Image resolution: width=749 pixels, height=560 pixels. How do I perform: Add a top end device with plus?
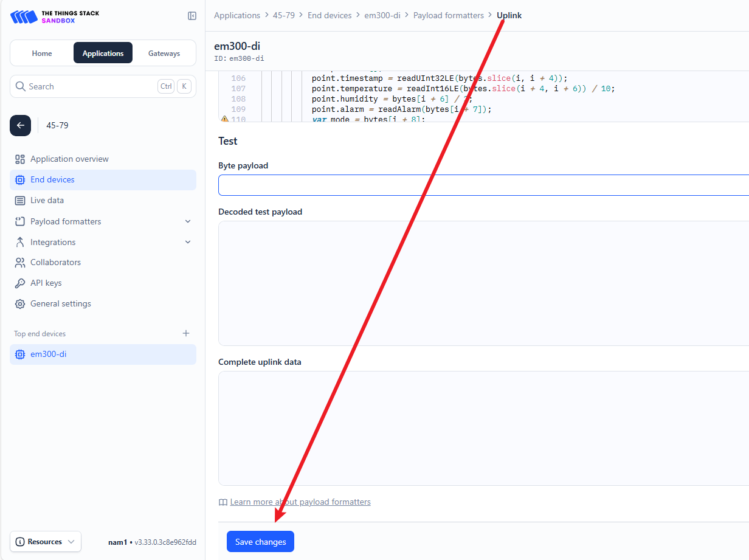[x=186, y=333]
